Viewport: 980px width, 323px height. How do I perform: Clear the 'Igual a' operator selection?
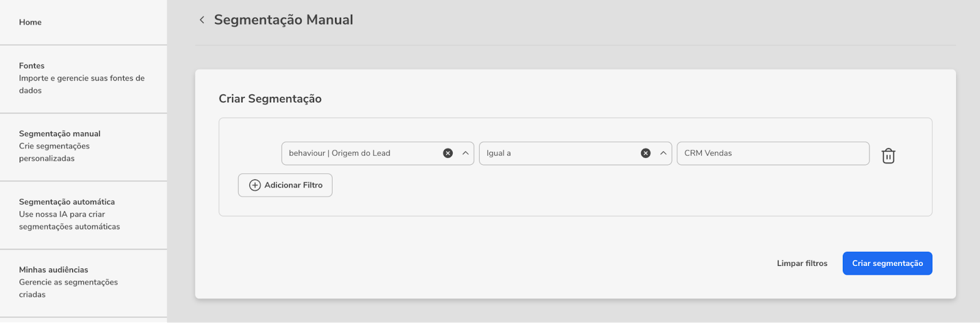(x=646, y=153)
